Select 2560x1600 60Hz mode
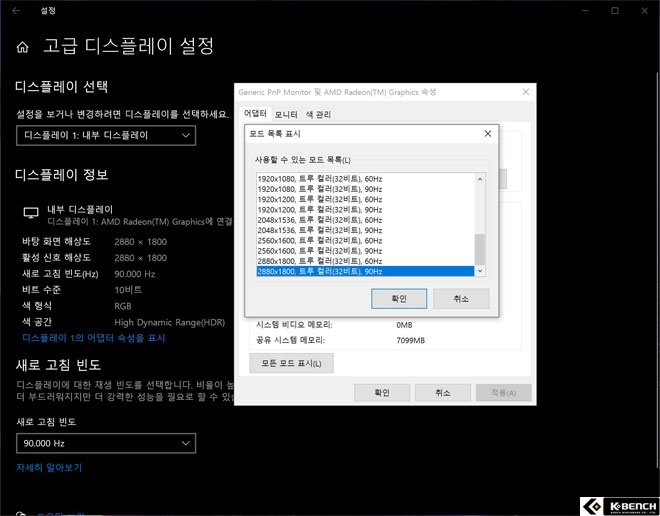 click(365, 241)
